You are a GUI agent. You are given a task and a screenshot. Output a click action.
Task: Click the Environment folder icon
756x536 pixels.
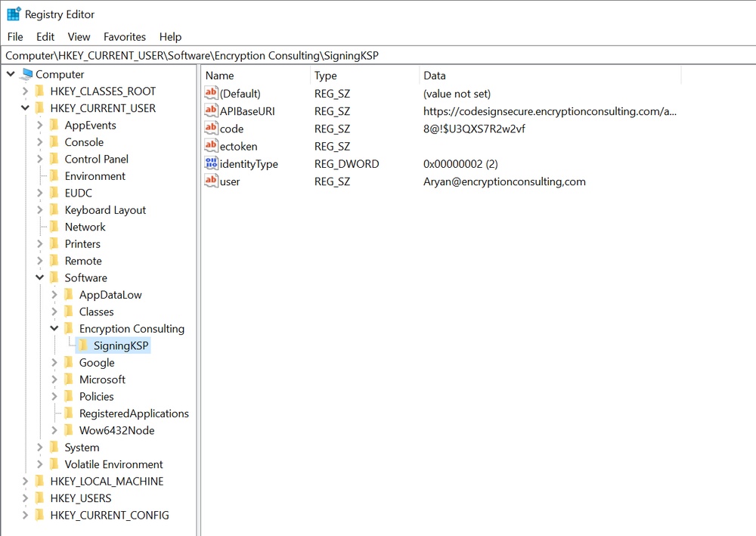coord(54,176)
